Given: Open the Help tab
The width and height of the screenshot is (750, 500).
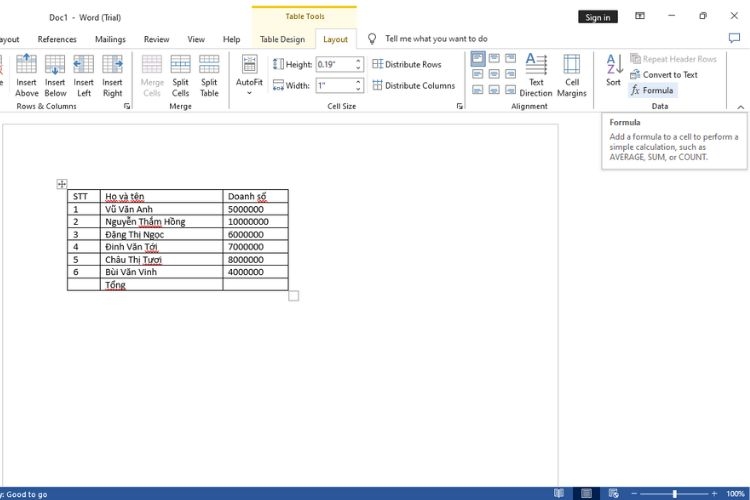Looking at the screenshot, I should click(x=232, y=39).
